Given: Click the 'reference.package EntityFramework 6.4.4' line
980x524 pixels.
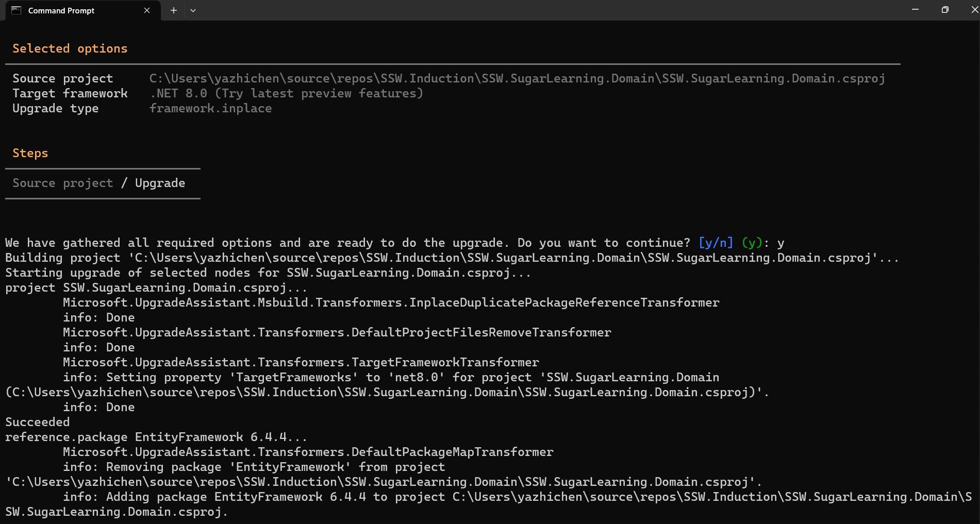Looking at the screenshot, I should 156,437.
